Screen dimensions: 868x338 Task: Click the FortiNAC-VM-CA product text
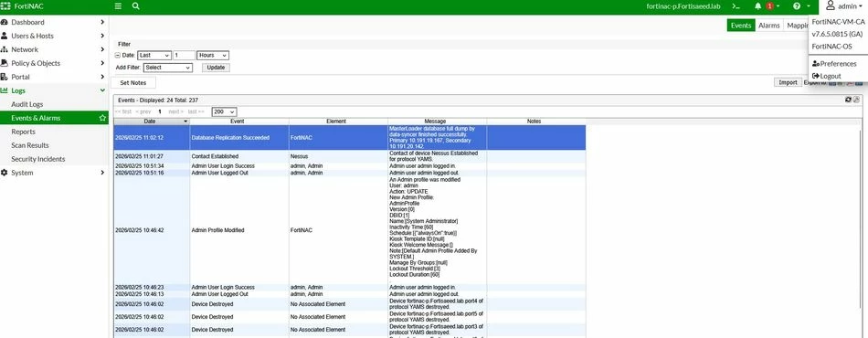[x=838, y=22]
